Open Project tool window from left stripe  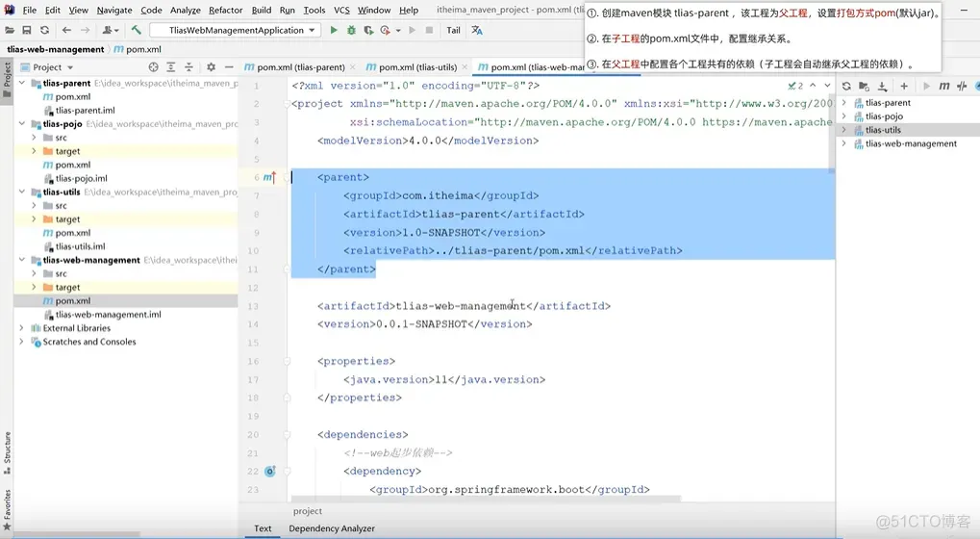[7, 80]
